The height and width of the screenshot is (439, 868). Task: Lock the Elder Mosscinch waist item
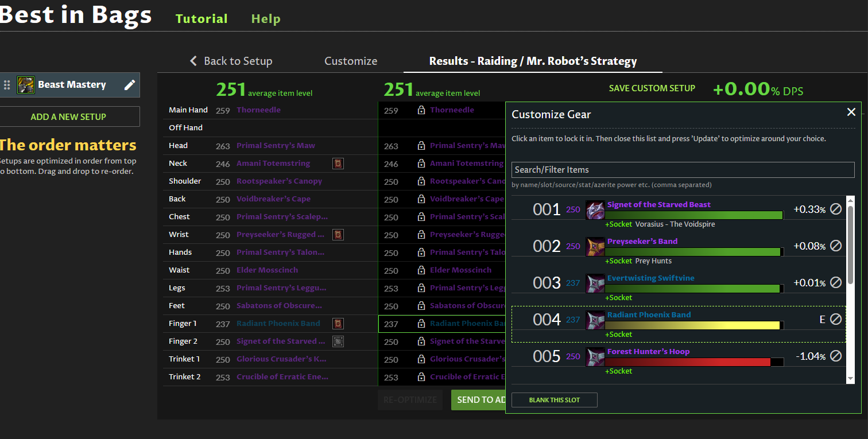[421, 270]
